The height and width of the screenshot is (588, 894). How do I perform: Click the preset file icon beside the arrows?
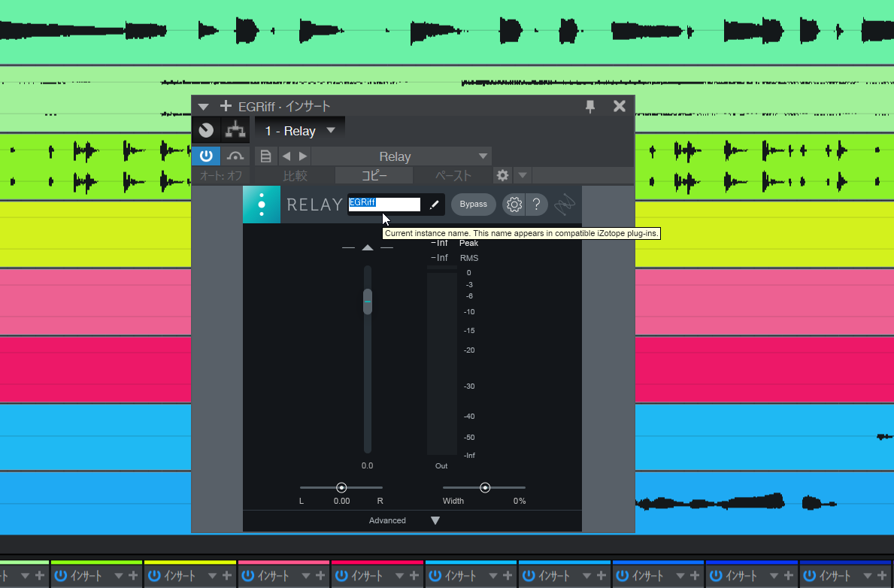click(x=265, y=156)
